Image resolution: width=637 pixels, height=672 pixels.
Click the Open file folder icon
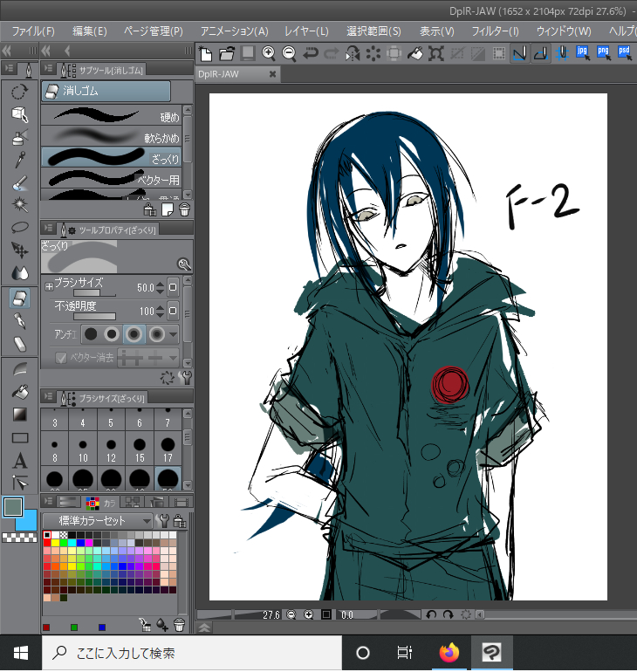click(x=227, y=54)
